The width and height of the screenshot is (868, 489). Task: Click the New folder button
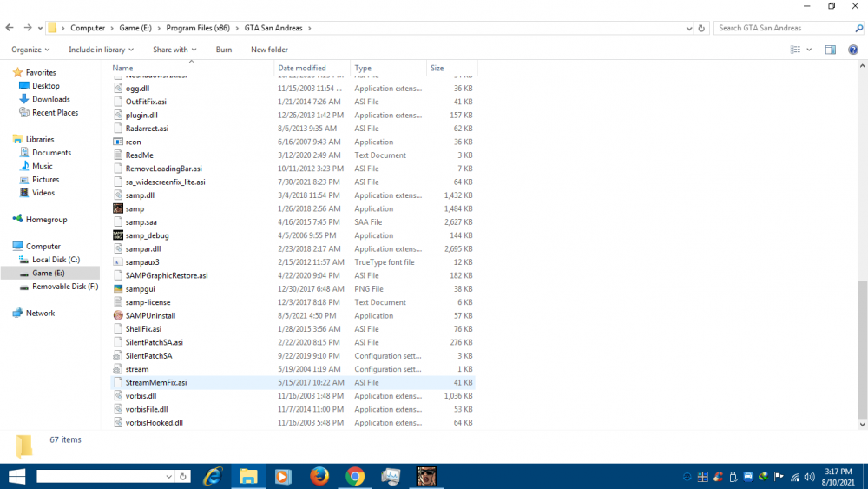[269, 50]
